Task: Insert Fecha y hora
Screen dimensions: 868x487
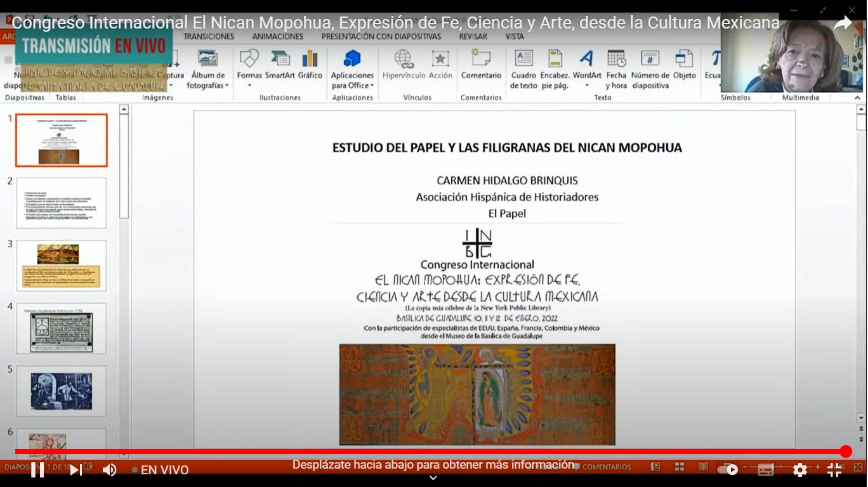Action: click(x=616, y=68)
